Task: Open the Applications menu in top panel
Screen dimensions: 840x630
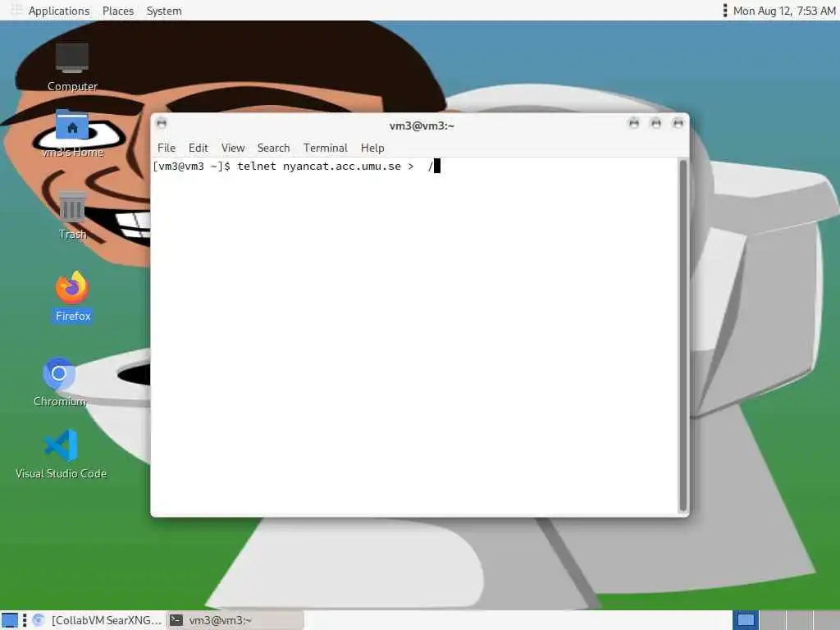Action: tap(59, 11)
